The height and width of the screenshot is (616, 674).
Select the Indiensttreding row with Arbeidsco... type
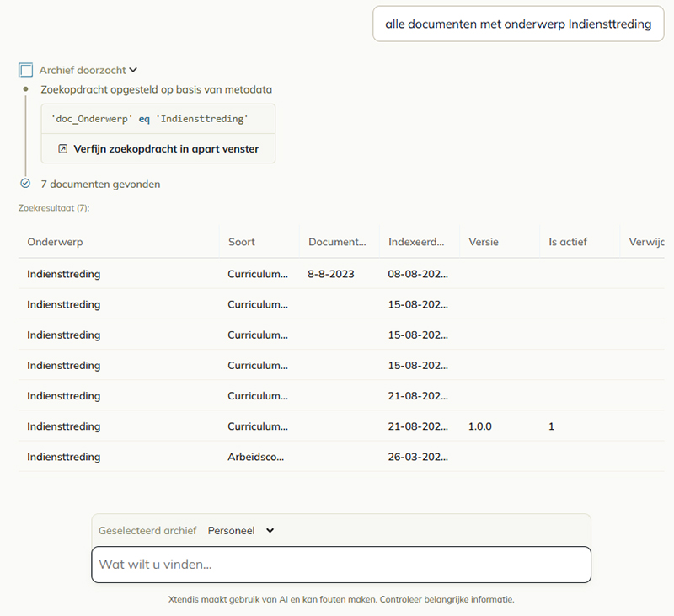(341, 457)
